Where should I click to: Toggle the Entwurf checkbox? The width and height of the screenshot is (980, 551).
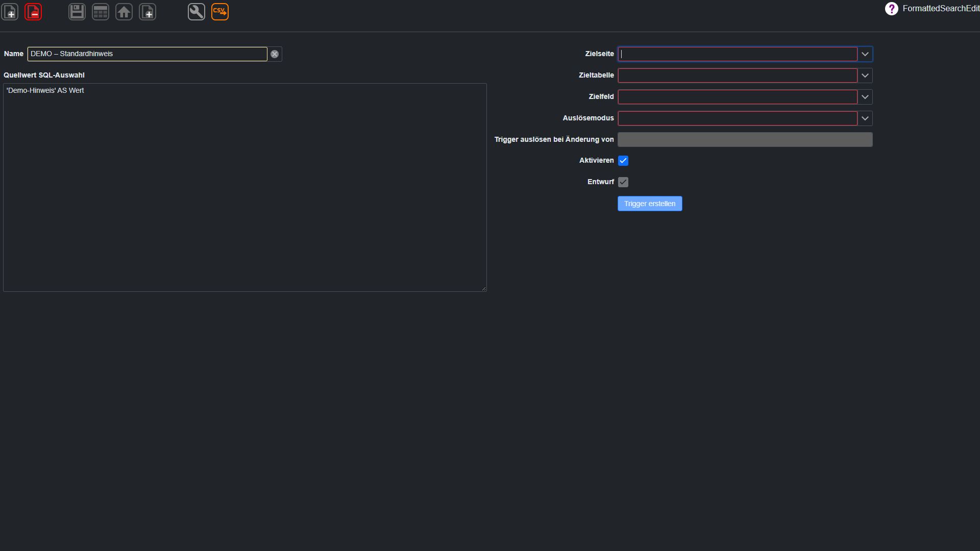[623, 182]
